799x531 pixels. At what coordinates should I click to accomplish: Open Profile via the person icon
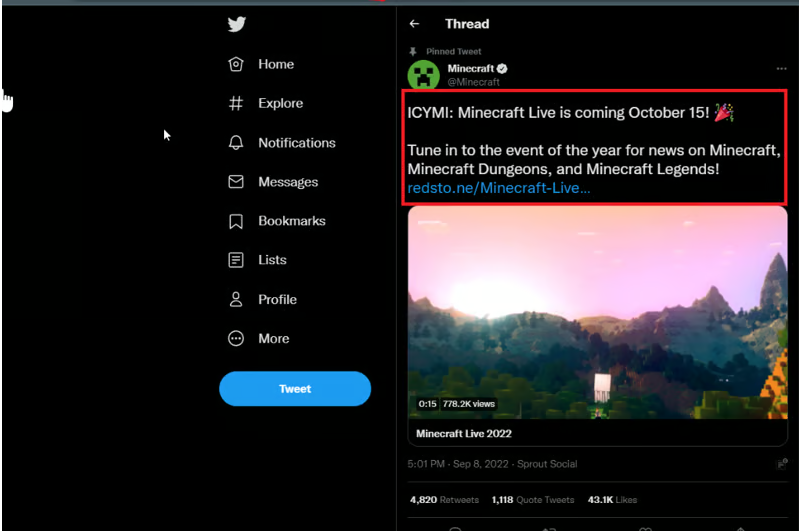pos(235,299)
